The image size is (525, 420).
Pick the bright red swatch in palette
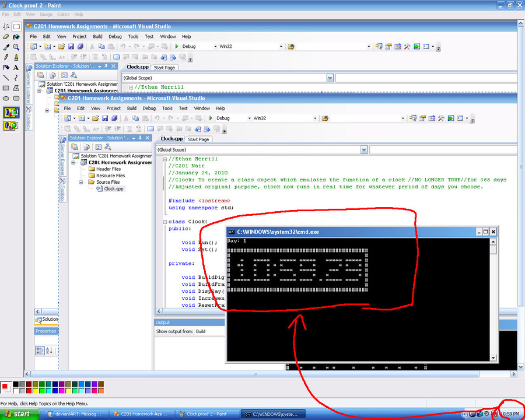(29, 390)
